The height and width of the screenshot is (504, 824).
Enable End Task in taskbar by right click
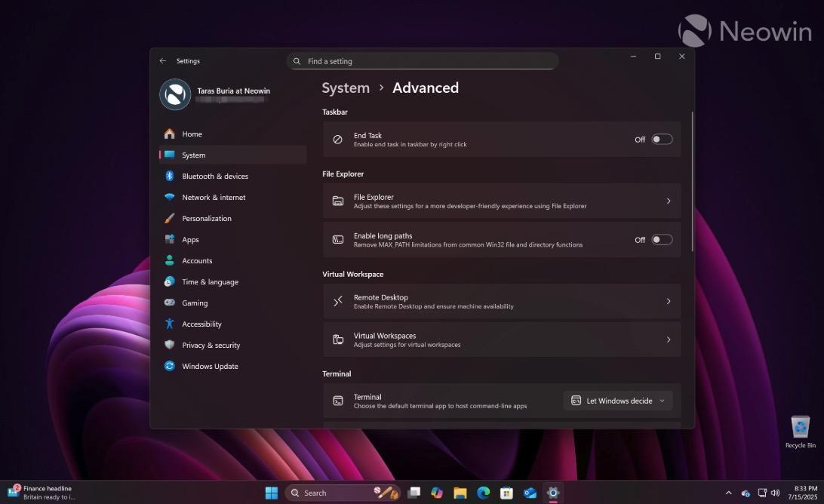pyautogui.click(x=662, y=139)
